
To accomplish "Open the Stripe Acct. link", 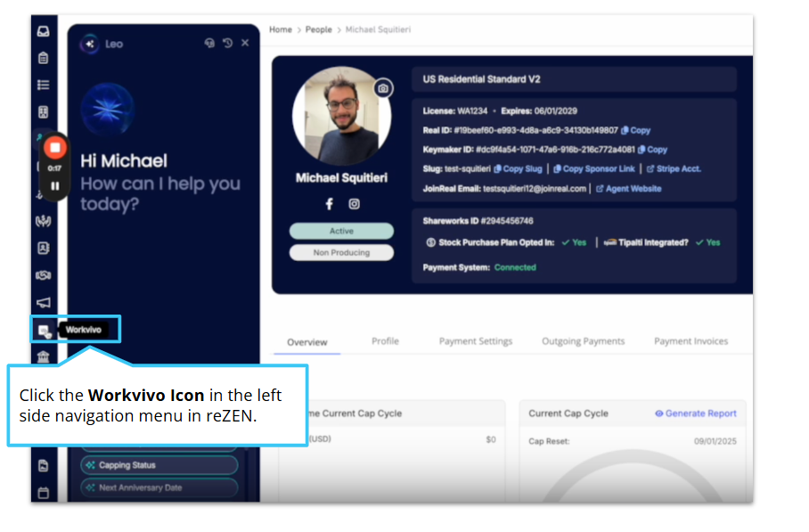I will coord(674,168).
